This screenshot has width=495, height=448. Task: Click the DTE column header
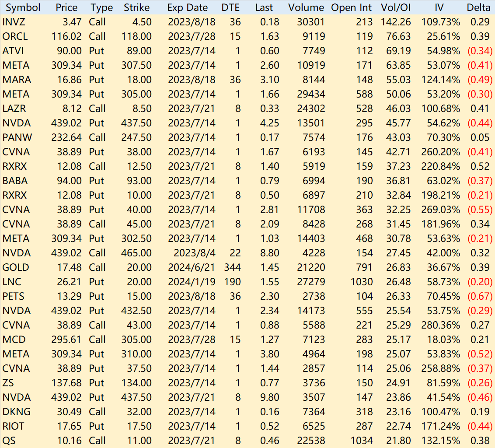(230, 7)
